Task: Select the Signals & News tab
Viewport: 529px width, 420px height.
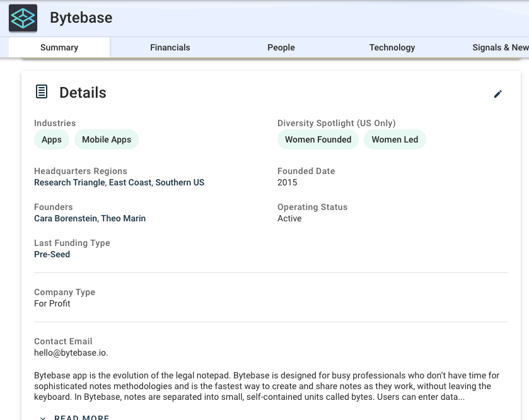Action: (x=501, y=47)
